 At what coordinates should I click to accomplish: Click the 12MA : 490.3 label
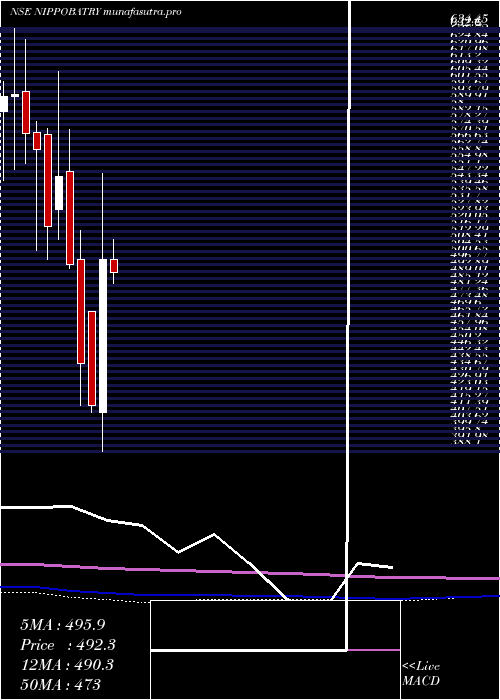point(67,664)
